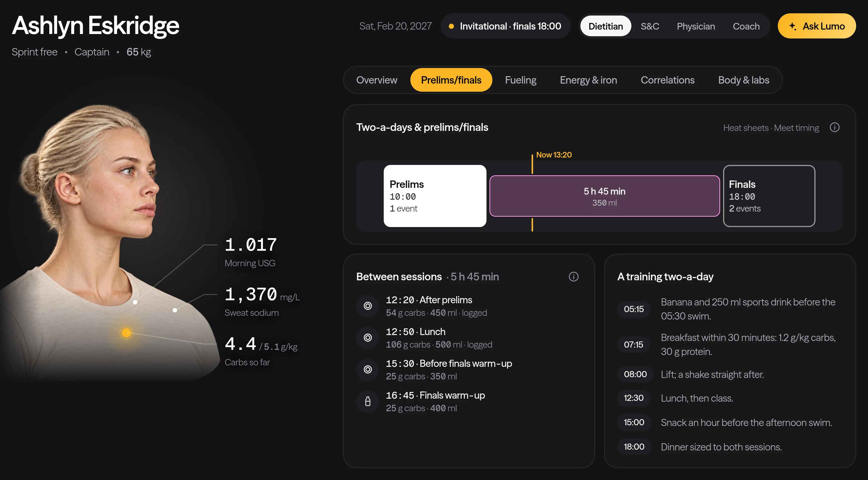Go to the Body & labs tab

coord(743,80)
